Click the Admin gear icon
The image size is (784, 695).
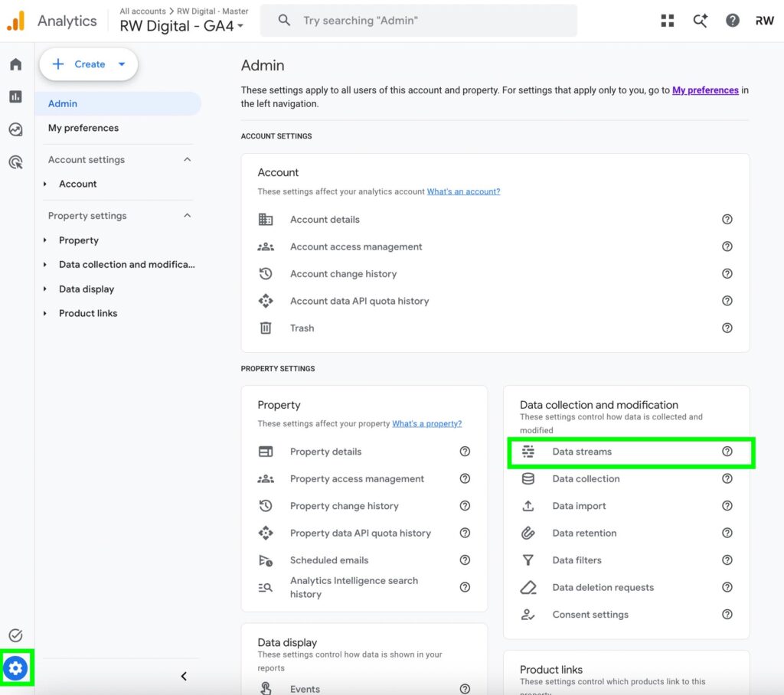16,667
